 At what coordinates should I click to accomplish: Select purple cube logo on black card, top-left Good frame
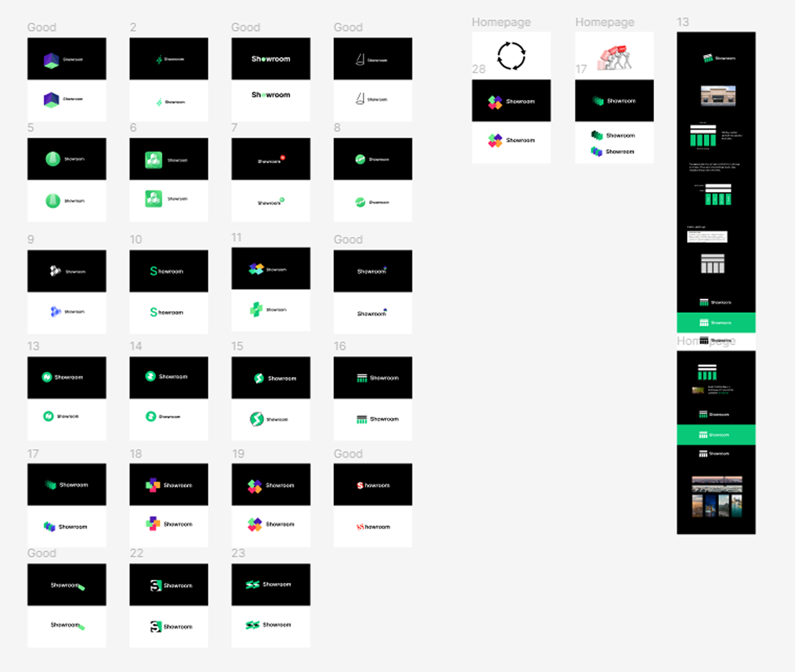[51, 60]
